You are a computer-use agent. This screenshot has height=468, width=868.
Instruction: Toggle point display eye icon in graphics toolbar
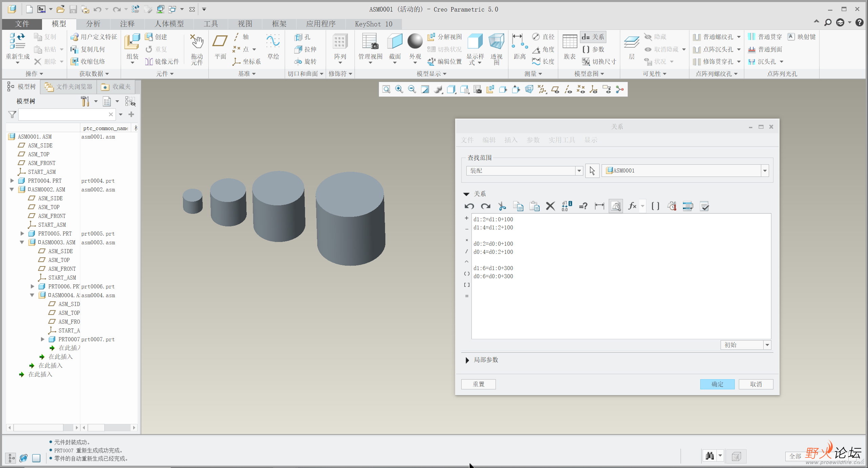581,89
